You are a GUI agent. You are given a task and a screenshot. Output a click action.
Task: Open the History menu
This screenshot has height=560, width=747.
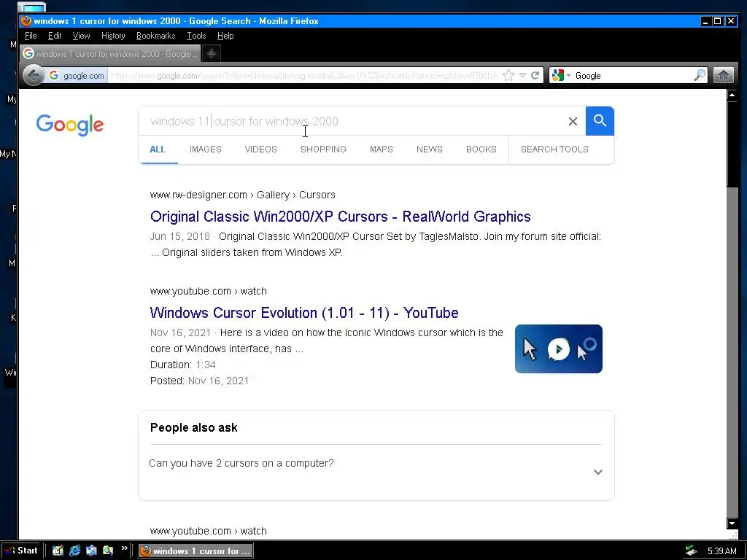click(113, 36)
